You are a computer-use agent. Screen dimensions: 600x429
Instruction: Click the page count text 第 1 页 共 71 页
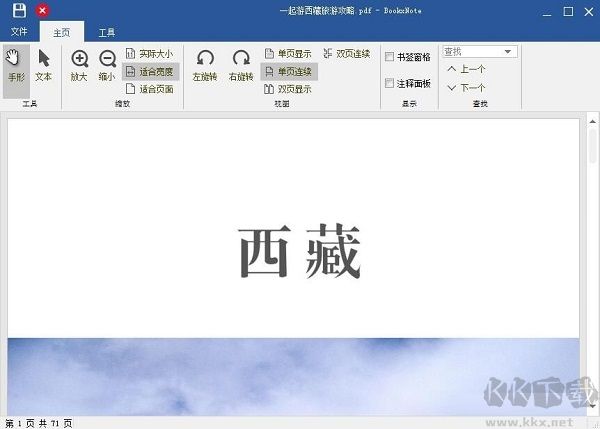(x=38, y=423)
